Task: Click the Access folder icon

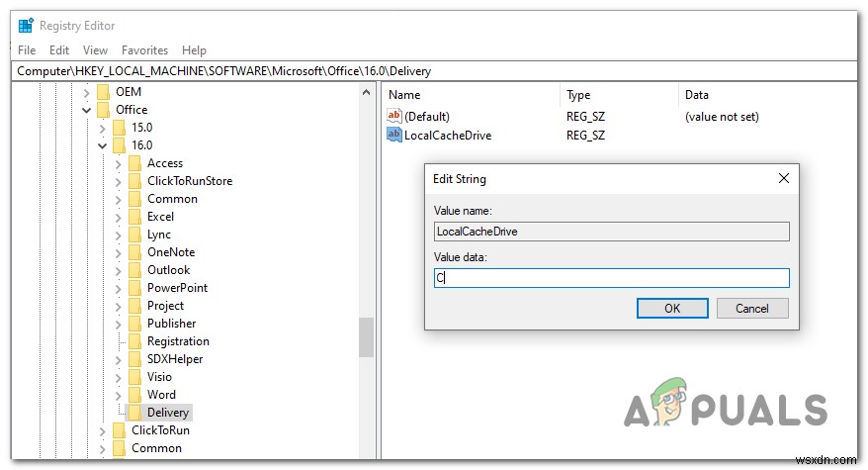Action: click(x=134, y=163)
